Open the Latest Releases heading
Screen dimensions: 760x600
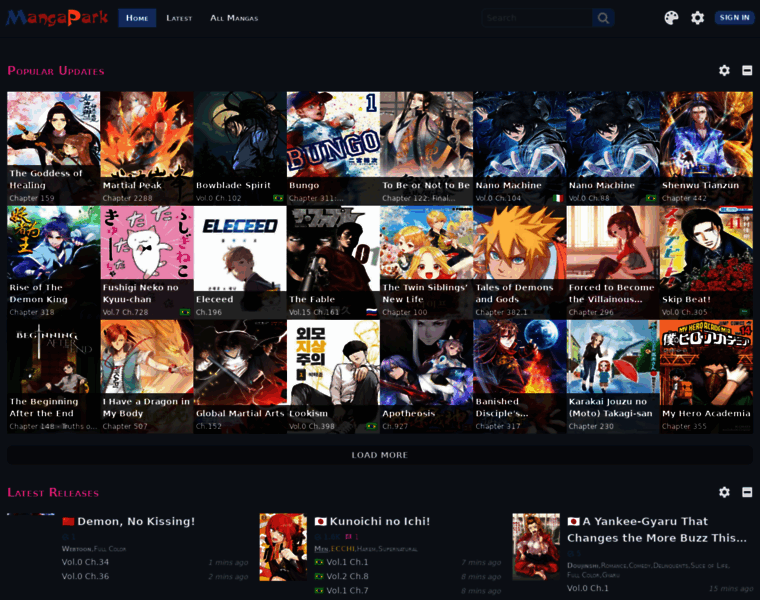pyautogui.click(x=53, y=492)
